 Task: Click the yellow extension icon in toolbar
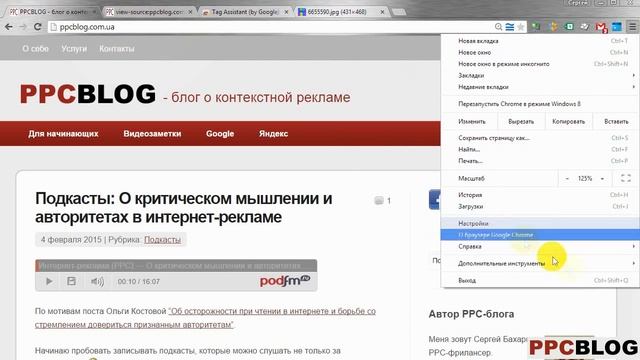click(553, 27)
